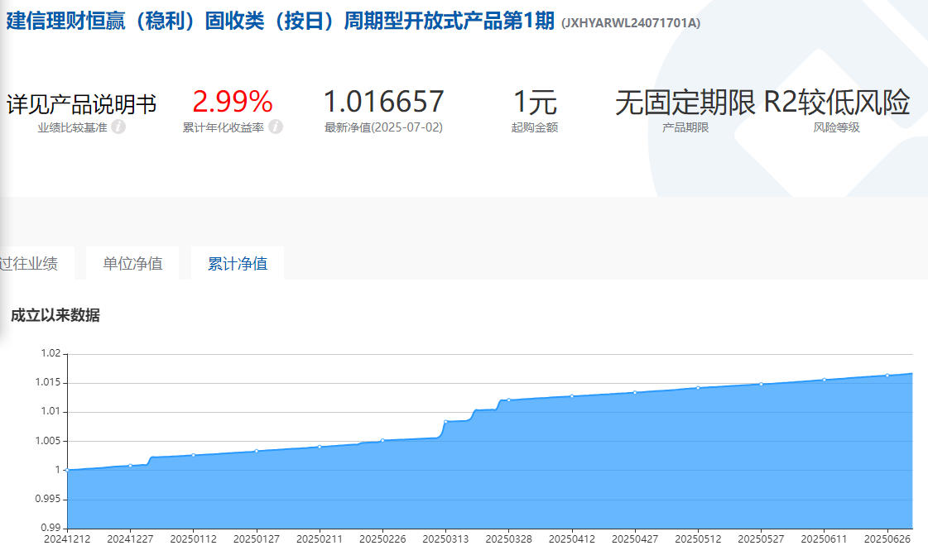Click chart data point at 20250427
Screen dimensions: 928x560
[635, 392]
